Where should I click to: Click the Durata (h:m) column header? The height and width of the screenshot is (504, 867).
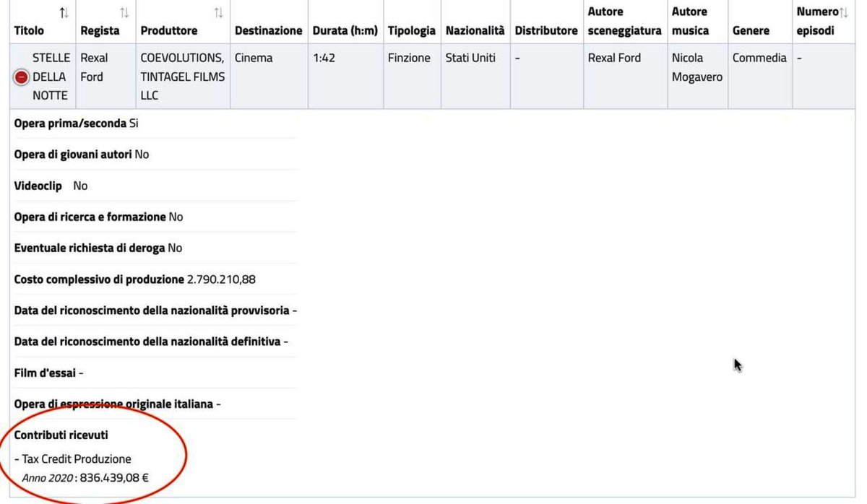point(345,31)
